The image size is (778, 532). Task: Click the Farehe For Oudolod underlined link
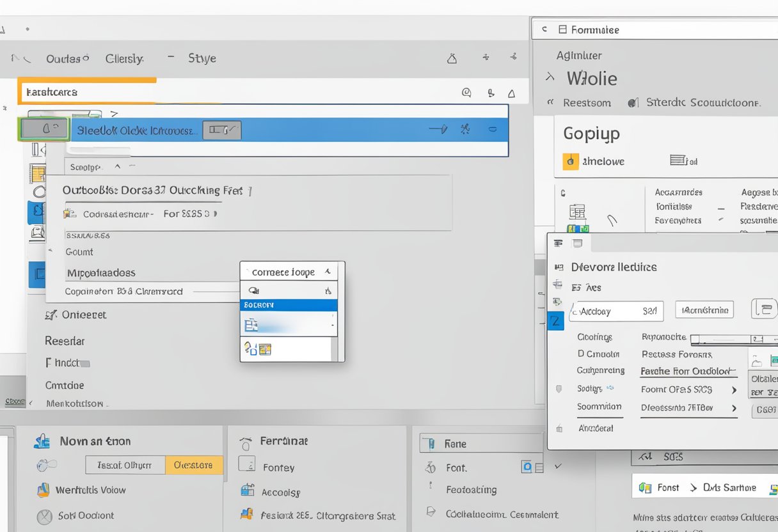click(x=689, y=371)
